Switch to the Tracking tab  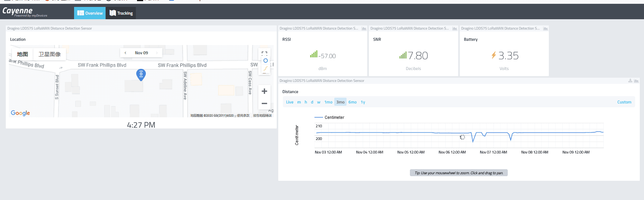[121, 13]
